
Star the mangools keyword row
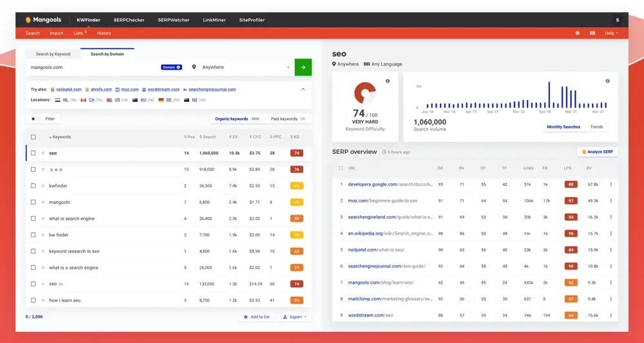pyautogui.click(x=43, y=202)
